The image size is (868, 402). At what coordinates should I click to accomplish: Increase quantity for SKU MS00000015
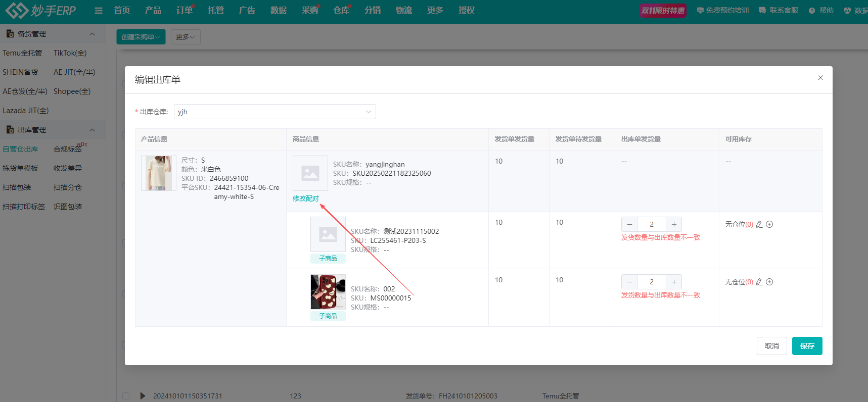674,282
